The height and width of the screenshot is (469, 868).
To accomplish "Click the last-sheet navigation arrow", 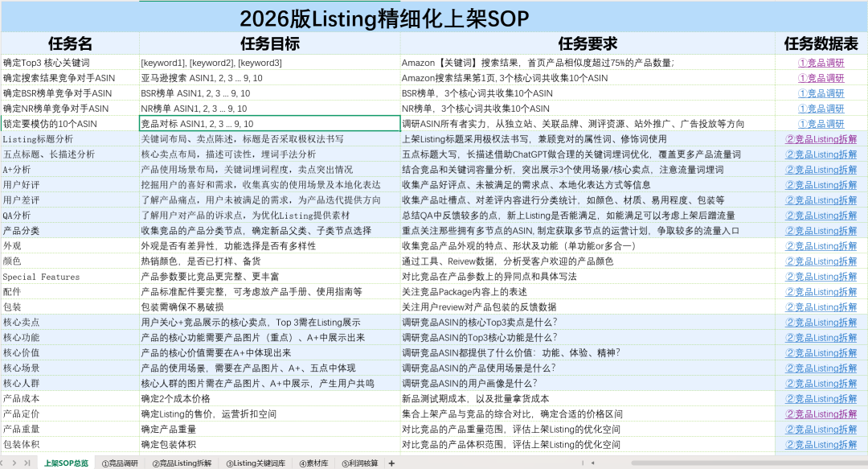I will (27, 463).
